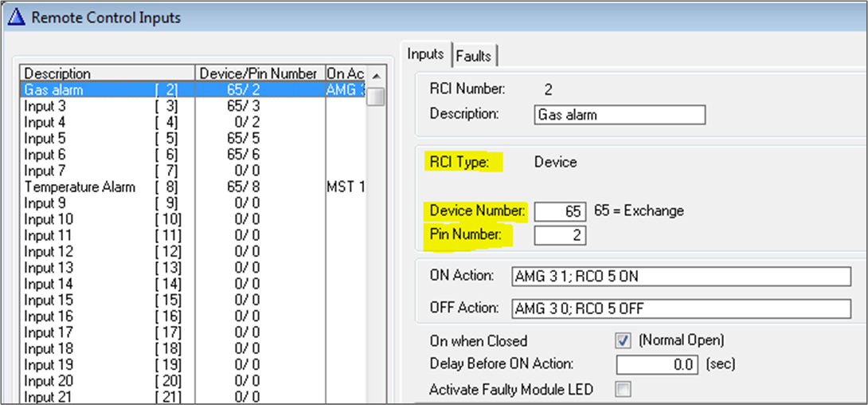
Task: Click the ON Action text field
Action: coord(682,277)
